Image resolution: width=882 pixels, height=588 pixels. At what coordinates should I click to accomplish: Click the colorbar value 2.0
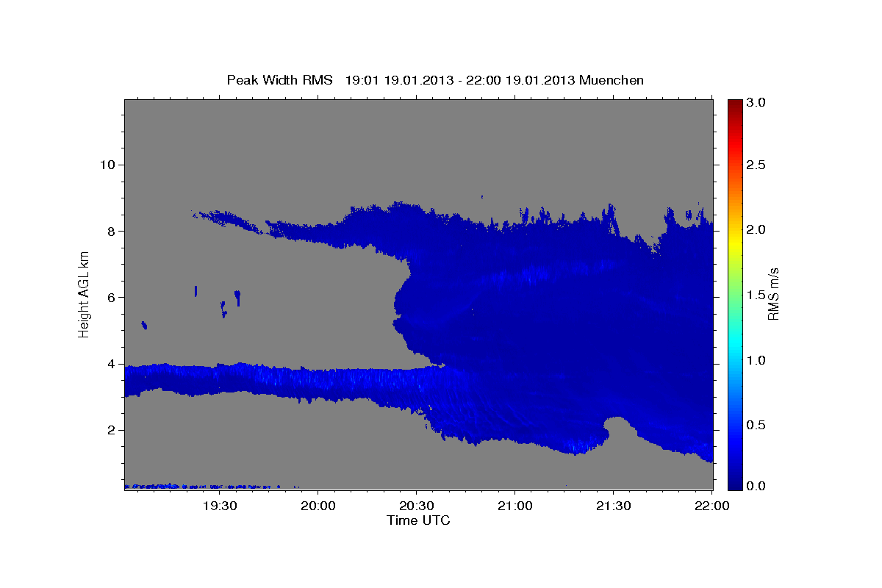point(756,229)
